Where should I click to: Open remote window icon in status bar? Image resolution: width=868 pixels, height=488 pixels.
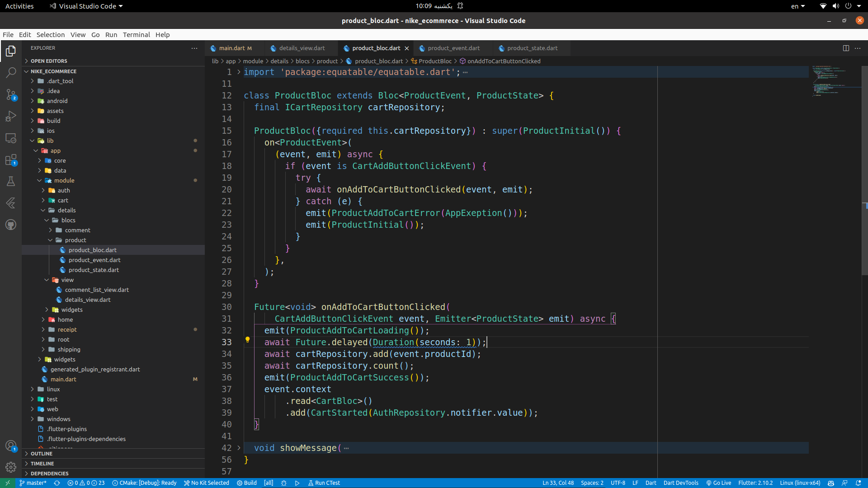click(8, 483)
